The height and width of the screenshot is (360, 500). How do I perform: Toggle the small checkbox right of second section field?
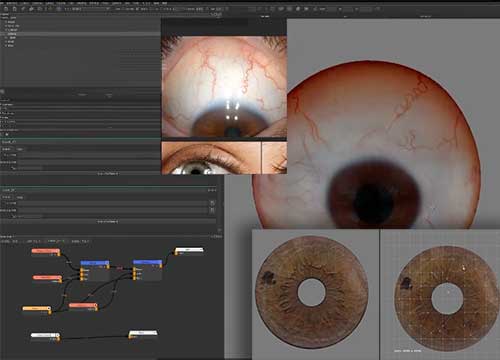(212, 203)
